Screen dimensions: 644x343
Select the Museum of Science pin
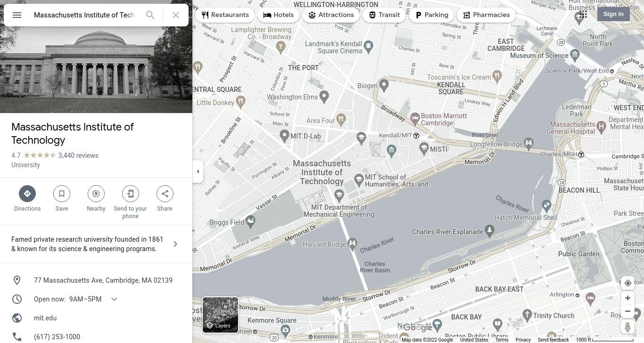tap(575, 55)
